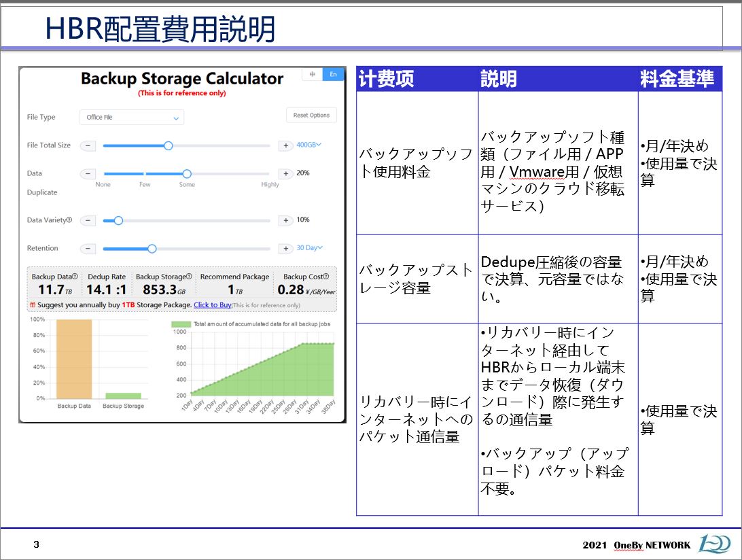Click the 14.1 :1 Dedup Rate value
Screen dimensions: 742x560
[107, 290]
